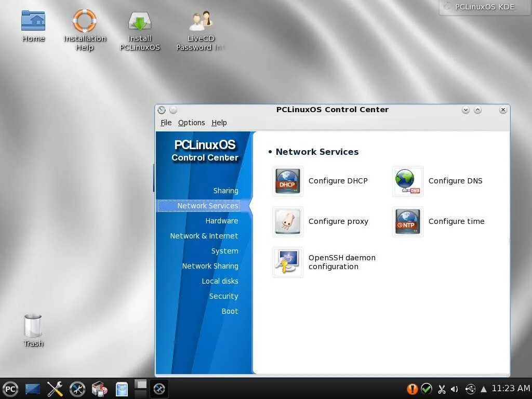Open the volume speaker tray icon

click(x=455, y=389)
